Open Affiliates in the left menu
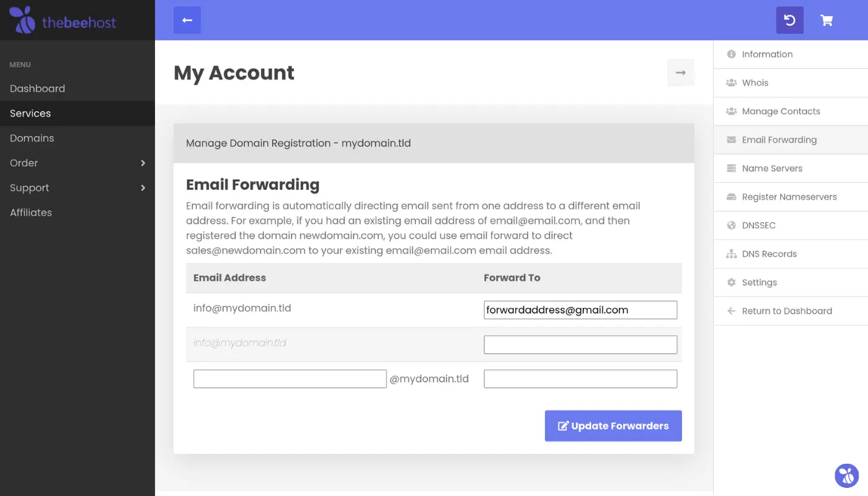Image resolution: width=868 pixels, height=496 pixels. (x=31, y=213)
